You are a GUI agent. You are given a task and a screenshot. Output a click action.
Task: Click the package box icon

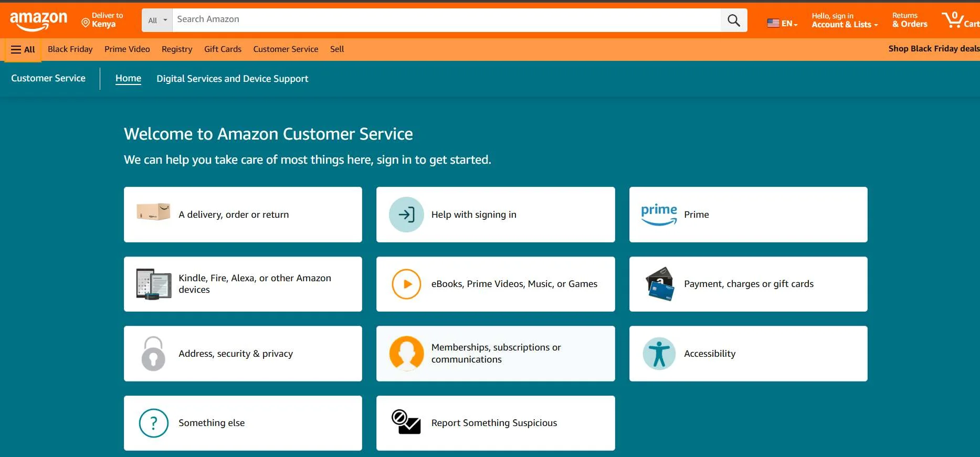153,211
